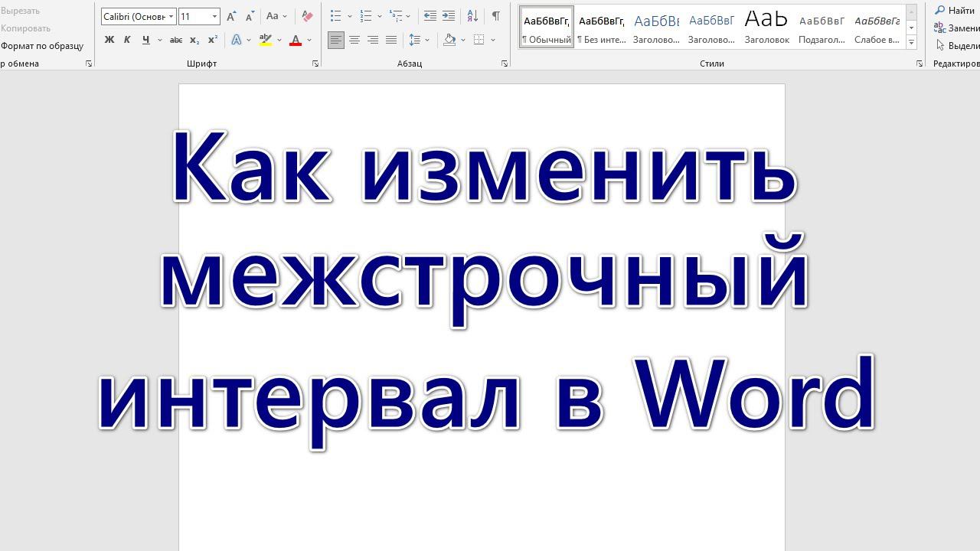Viewport: 980px width, 551px height.
Task: Expand the borders options arrow
Action: pyautogui.click(x=493, y=40)
